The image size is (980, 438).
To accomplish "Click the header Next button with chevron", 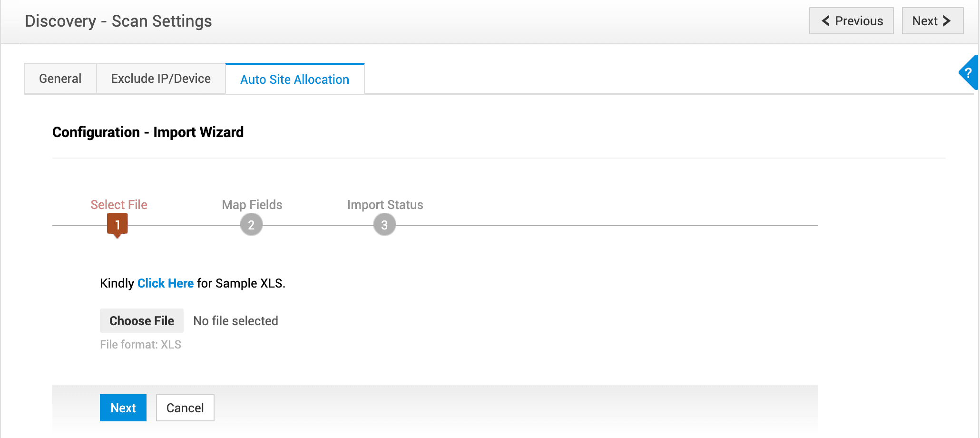I will pos(932,21).
